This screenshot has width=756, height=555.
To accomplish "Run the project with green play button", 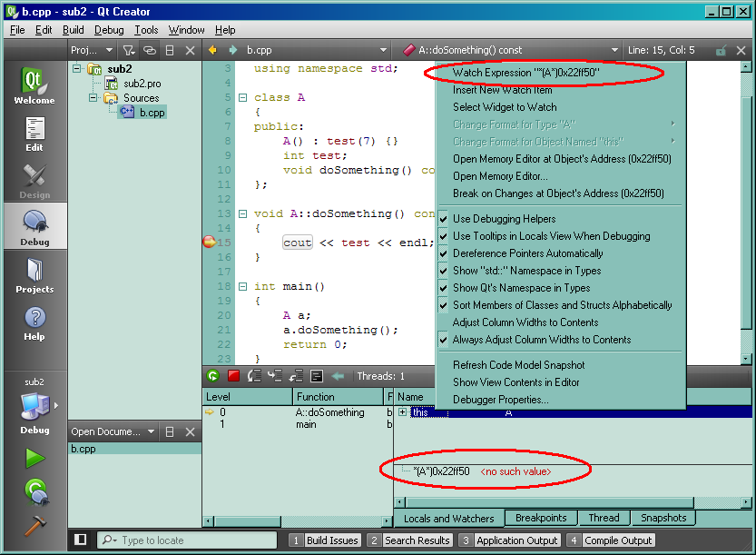I will tap(34, 458).
